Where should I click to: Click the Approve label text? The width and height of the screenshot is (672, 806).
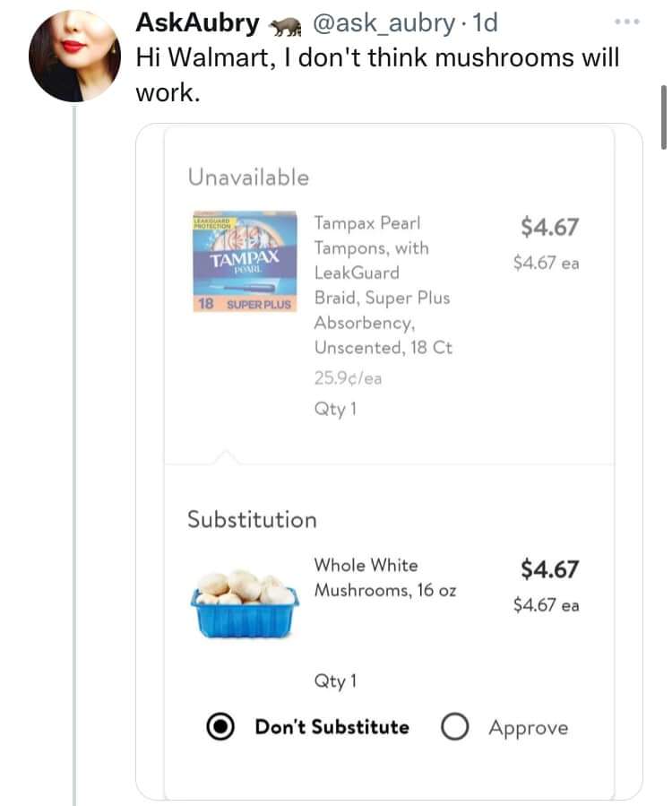tap(528, 728)
